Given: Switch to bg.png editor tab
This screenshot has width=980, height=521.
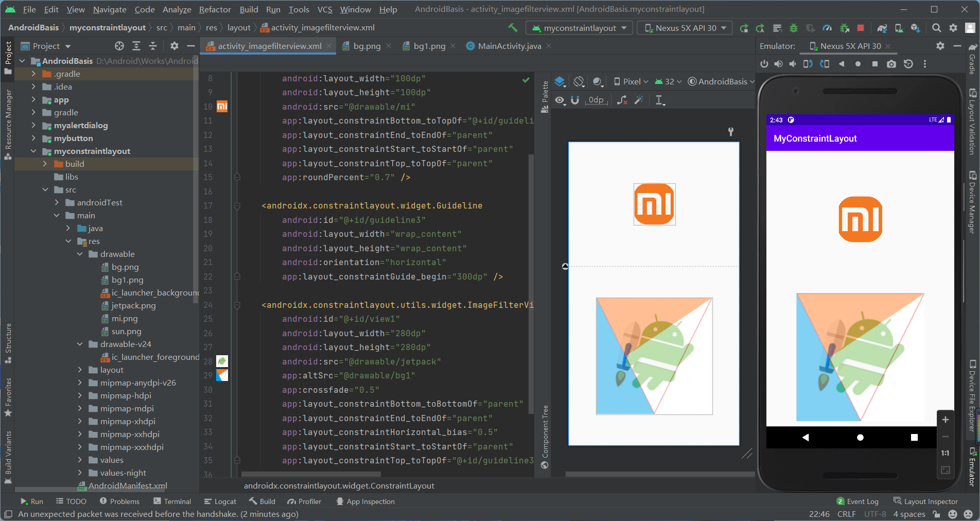Looking at the screenshot, I should click(366, 46).
